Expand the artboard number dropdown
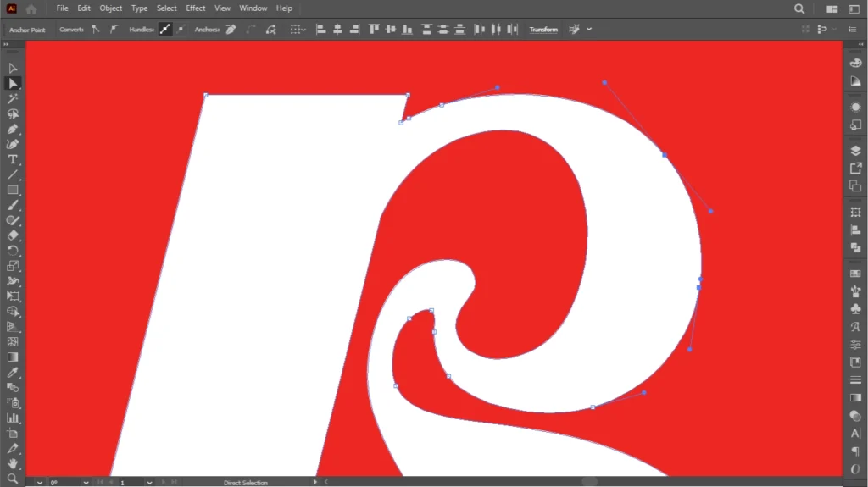The height and width of the screenshot is (487, 868). pyautogui.click(x=149, y=482)
